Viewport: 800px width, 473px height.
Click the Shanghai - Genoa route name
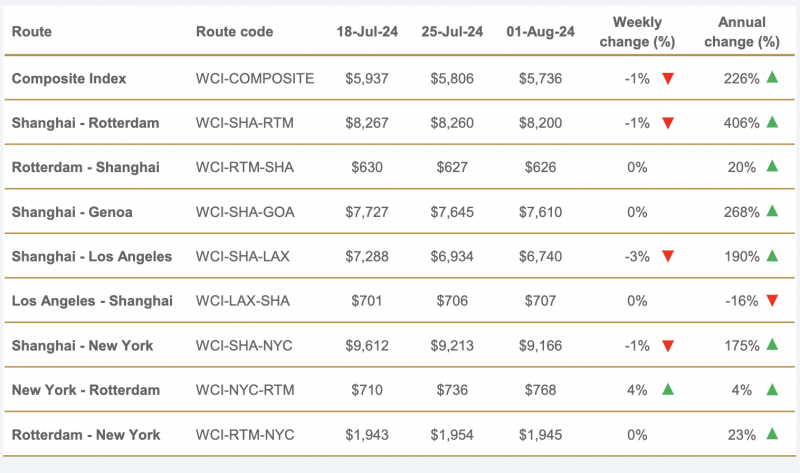point(72,212)
